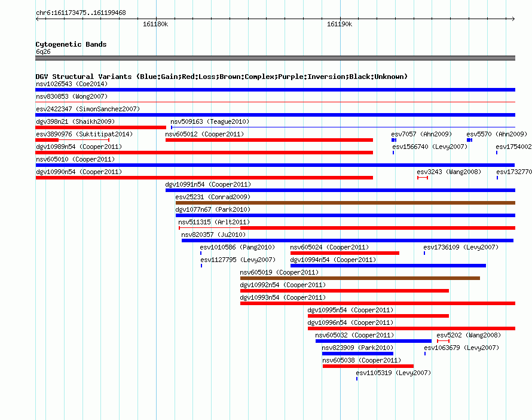Click the blue bar of nsv820357
This screenshot has width=532, height=420.
[x=347, y=241]
